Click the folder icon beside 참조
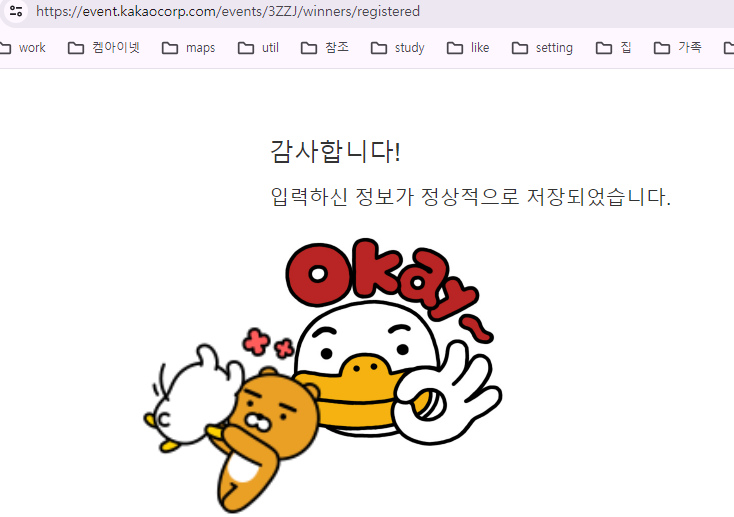 309,48
